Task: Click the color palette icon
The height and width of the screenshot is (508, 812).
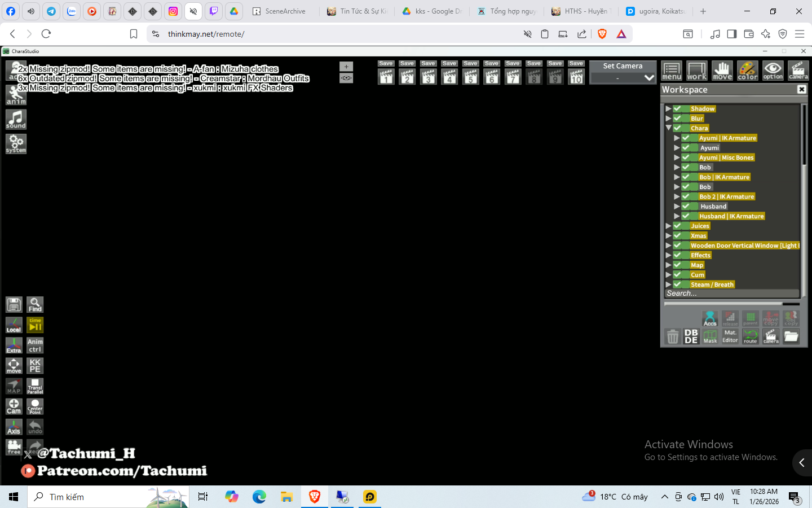Action: (x=747, y=71)
